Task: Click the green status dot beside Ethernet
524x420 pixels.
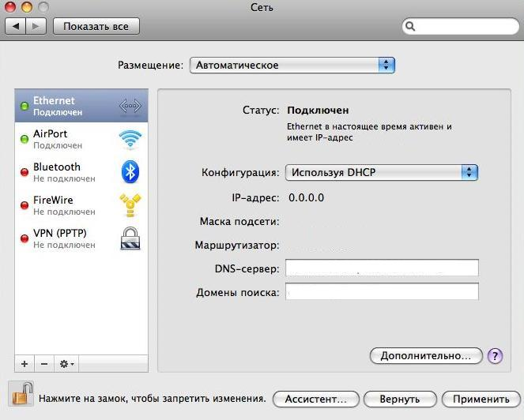Action: pos(25,106)
